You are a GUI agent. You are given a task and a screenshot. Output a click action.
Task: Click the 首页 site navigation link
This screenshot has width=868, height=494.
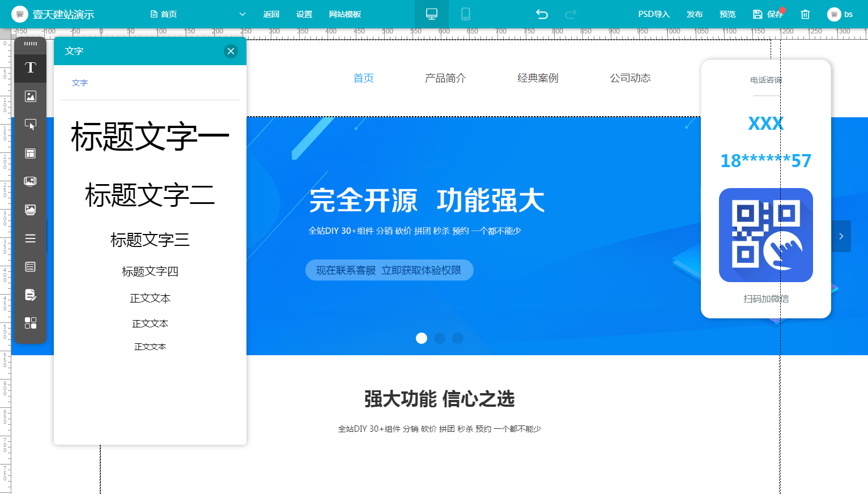364,78
